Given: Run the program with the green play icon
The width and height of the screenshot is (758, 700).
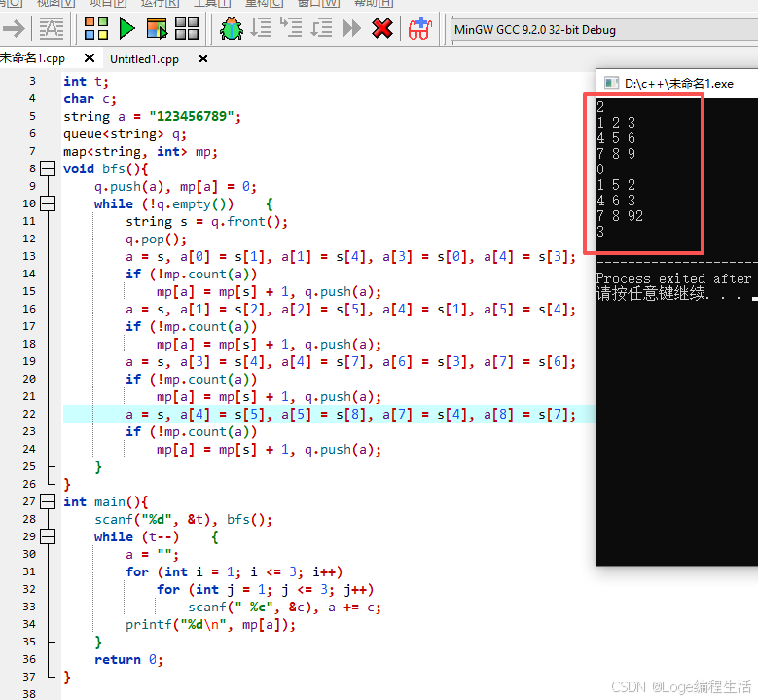Looking at the screenshot, I should pos(127,28).
